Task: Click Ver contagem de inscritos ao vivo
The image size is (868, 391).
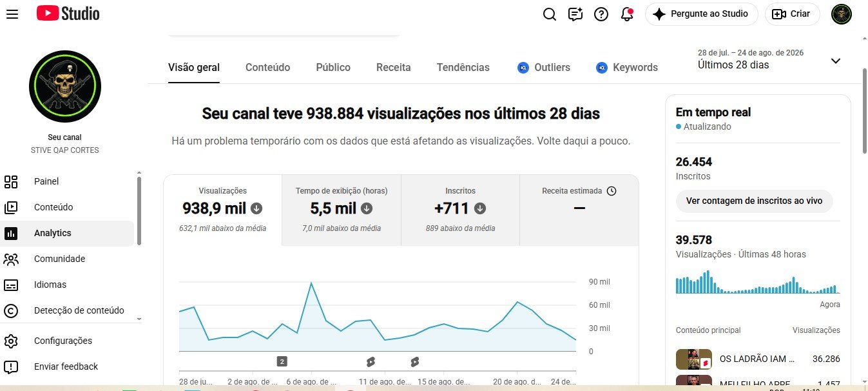Action: click(x=754, y=201)
